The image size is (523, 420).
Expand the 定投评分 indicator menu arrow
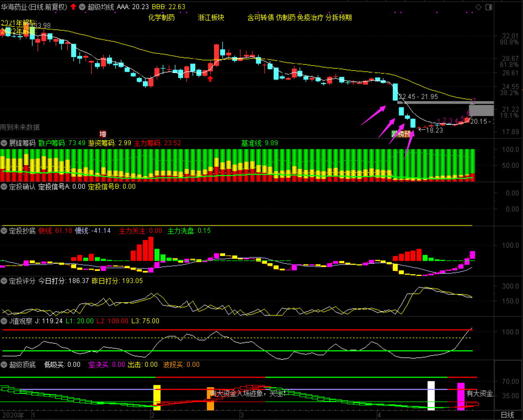pos(4,281)
